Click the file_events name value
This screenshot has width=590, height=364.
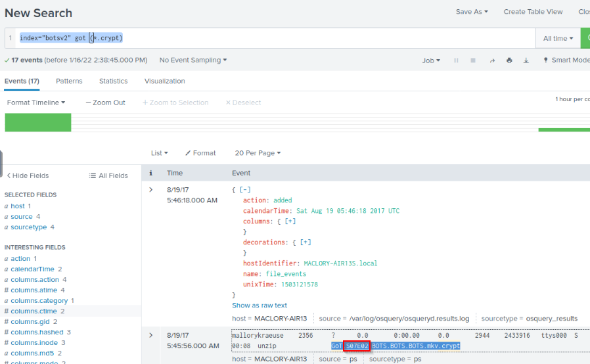coord(286,274)
